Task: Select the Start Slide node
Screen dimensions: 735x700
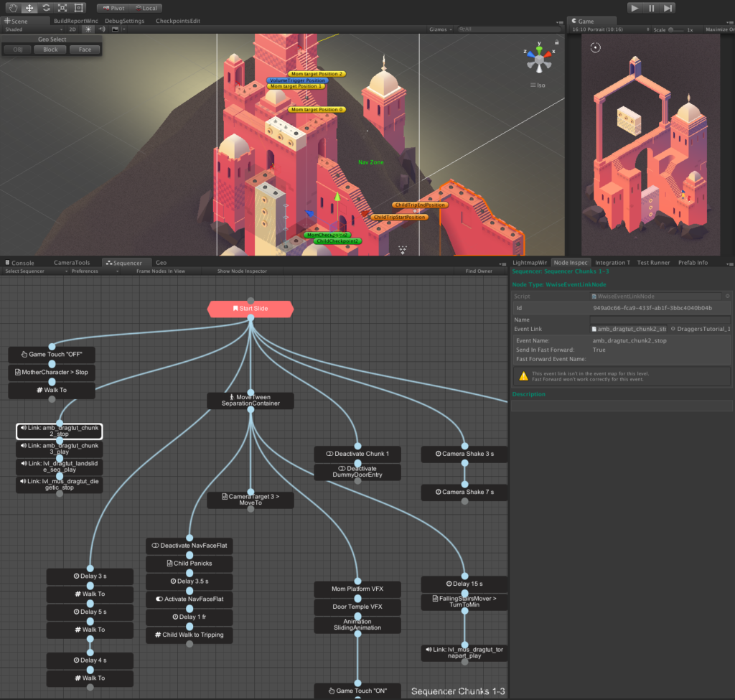Action: point(250,309)
